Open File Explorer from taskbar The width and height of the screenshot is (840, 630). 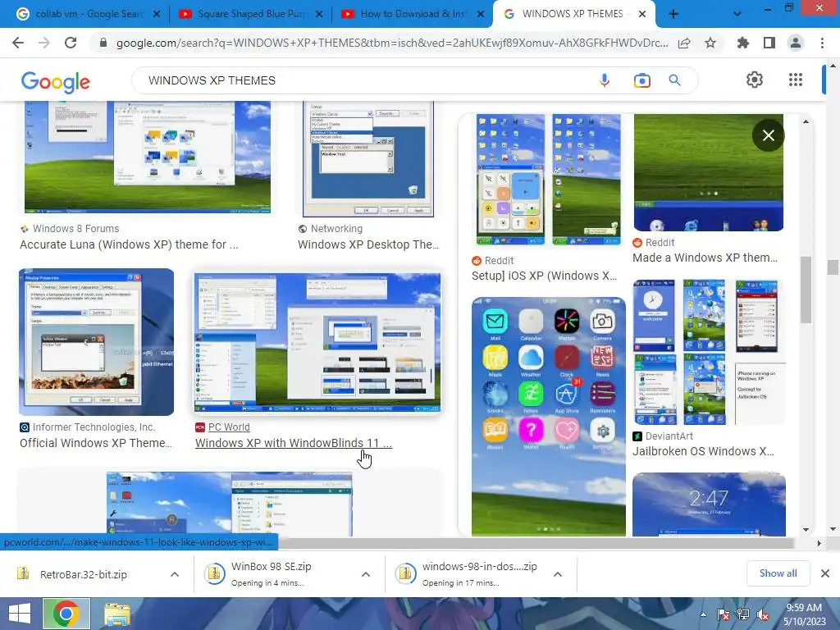coord(116,614)
